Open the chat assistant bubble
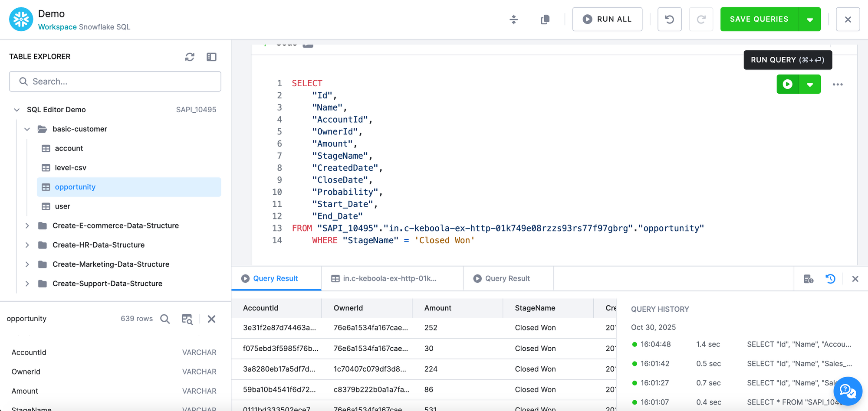The width and height of the screenshot is (868, 411). [847, 391]
